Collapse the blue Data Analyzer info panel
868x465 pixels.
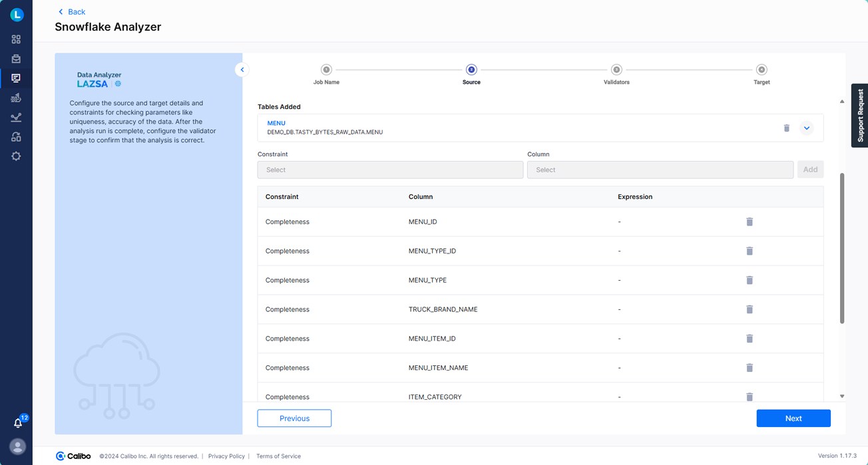[x=242, y=69]
